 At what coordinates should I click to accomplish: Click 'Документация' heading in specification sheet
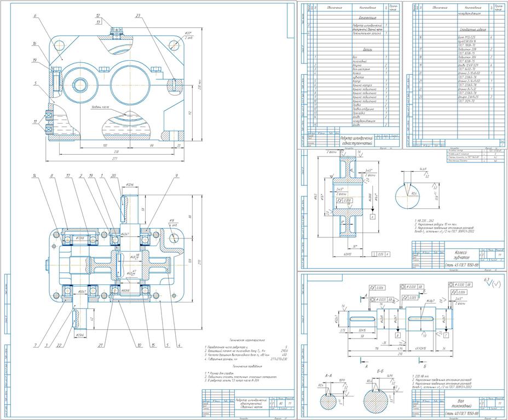(367, 19)
